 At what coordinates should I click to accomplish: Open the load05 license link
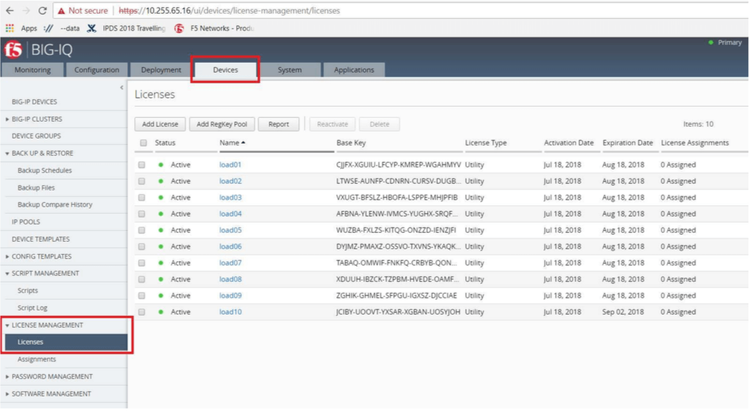point(230,230)
